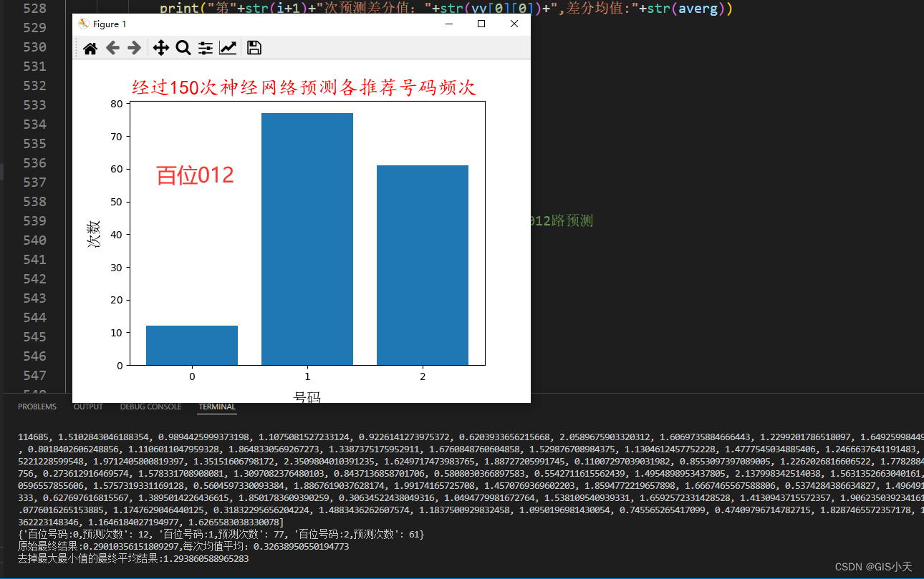Click the 去掉最大最小值 terminal result line
The height and width of the screenshot is (579, 924).
click(133, 558)
